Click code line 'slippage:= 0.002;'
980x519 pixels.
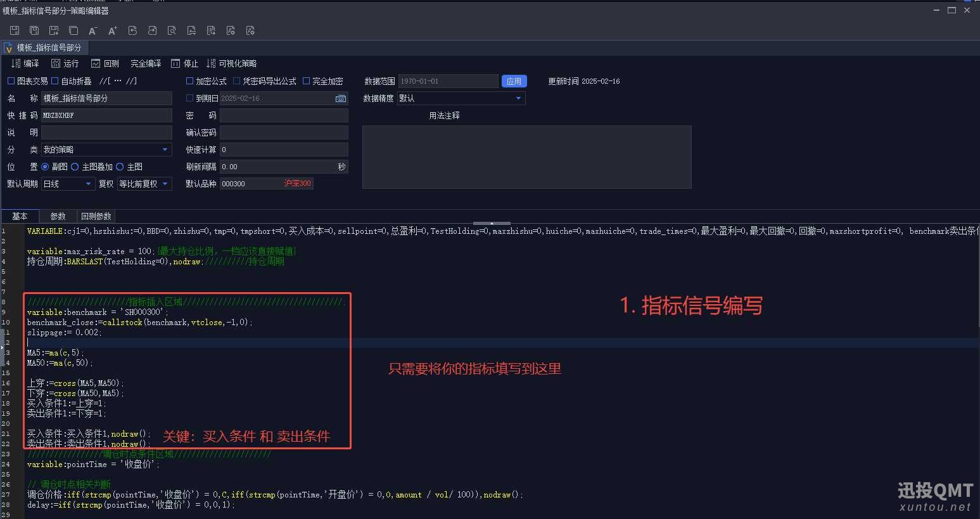pos(64,333)
